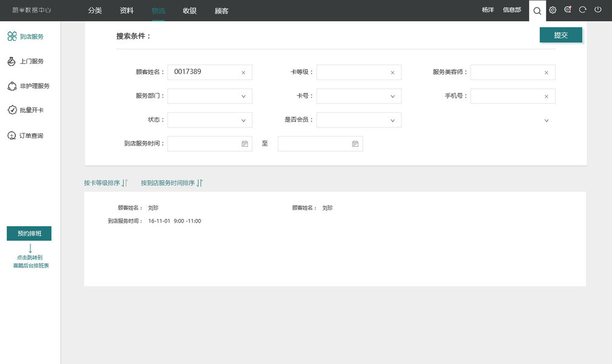
Task: Open the settings gear icon
Action: click(553, 10)
